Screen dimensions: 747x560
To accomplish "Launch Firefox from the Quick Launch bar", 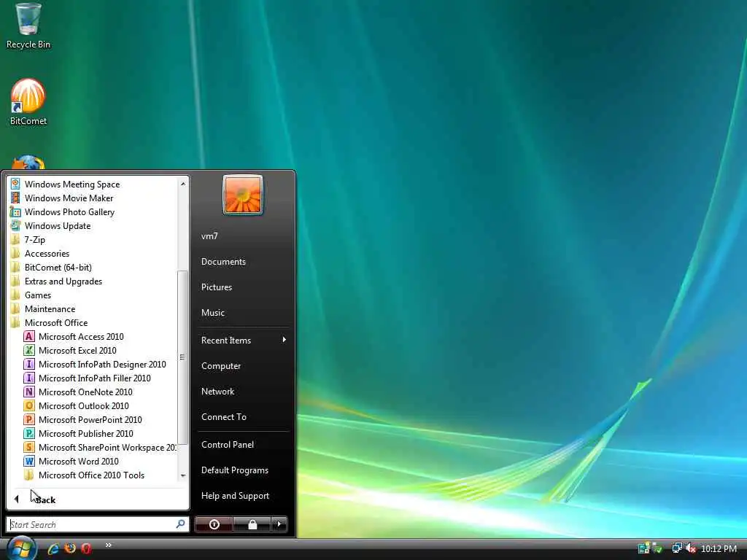I will click(x=70, y=548).
